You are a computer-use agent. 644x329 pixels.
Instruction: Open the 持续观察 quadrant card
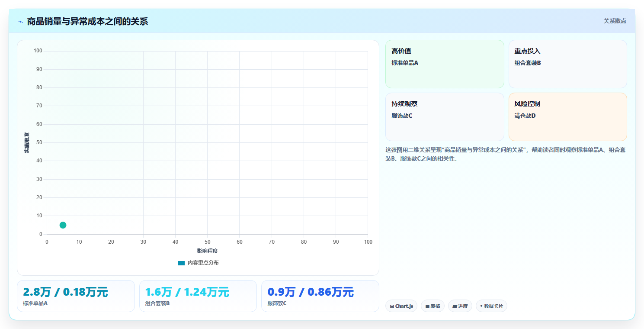pyautogui.click(x=445, y=117)
